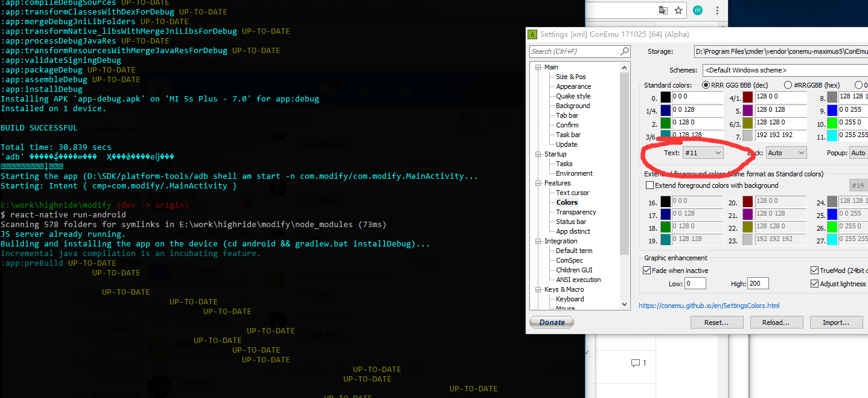
Task: Open the Popup color Auto dropdown
Action: tap(858, 153)
